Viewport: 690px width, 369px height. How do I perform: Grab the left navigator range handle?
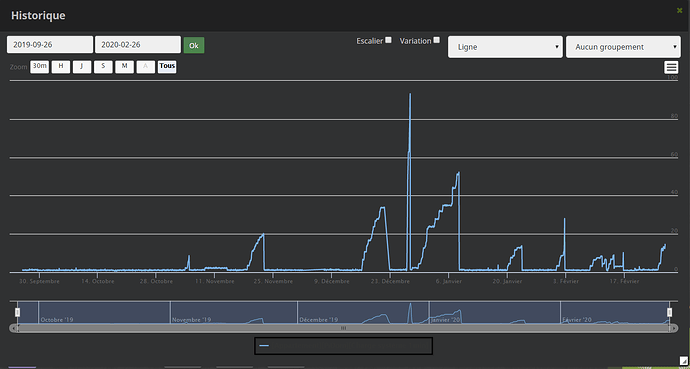point(18,312)
